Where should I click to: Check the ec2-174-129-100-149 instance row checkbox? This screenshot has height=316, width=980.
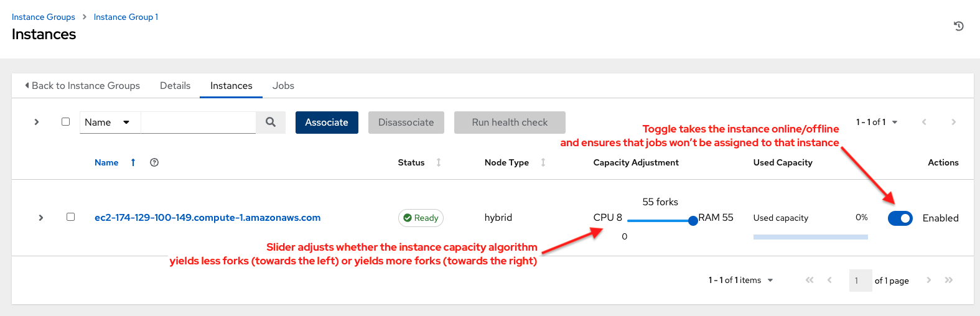[71, 217]
